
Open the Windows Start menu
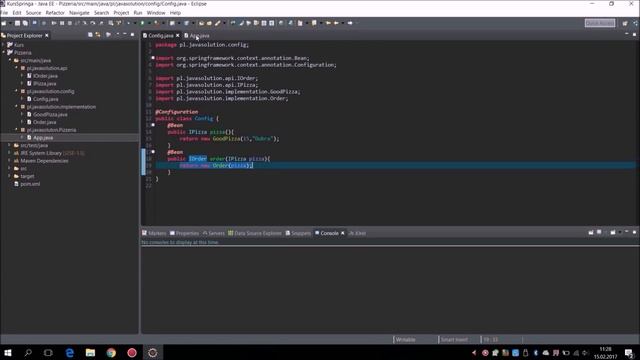8,353
